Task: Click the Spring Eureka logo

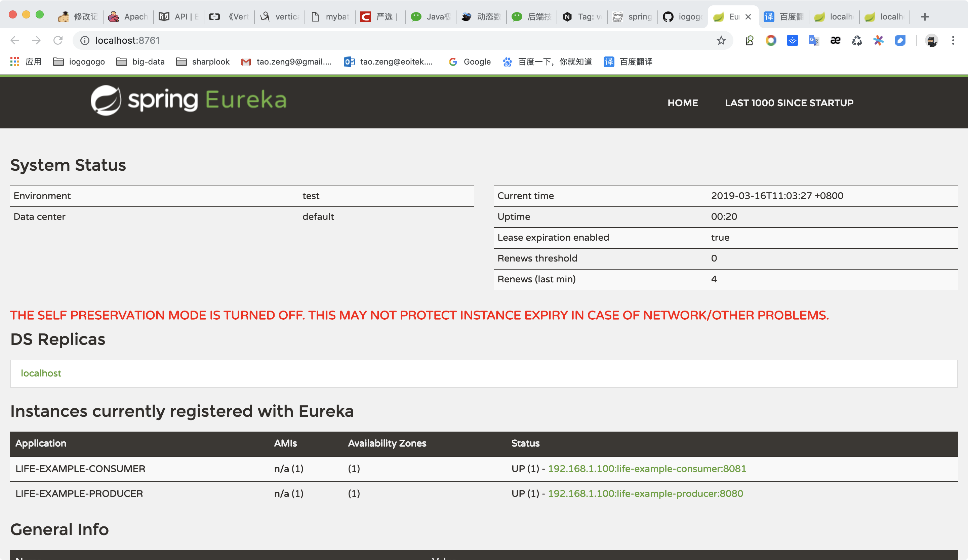Action: point(189,100)
